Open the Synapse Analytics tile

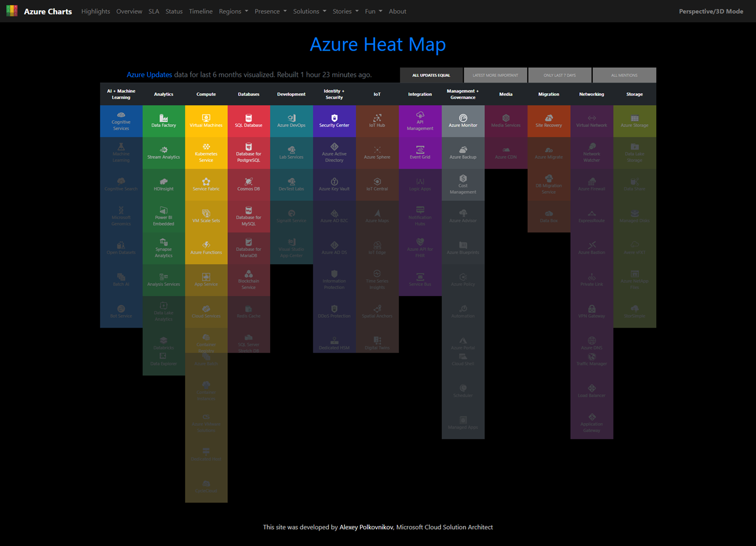coord(164,248)
